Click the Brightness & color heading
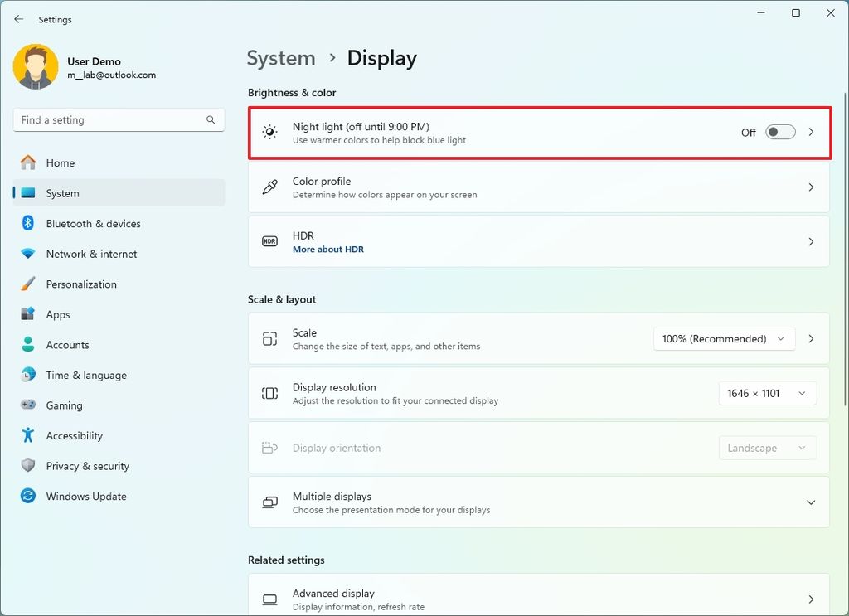This screenshot has width=849, height=616. (292, 93)
